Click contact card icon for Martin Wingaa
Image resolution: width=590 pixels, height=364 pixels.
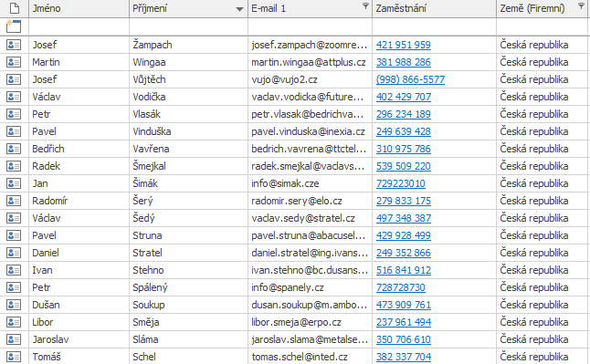coord(14,62)
